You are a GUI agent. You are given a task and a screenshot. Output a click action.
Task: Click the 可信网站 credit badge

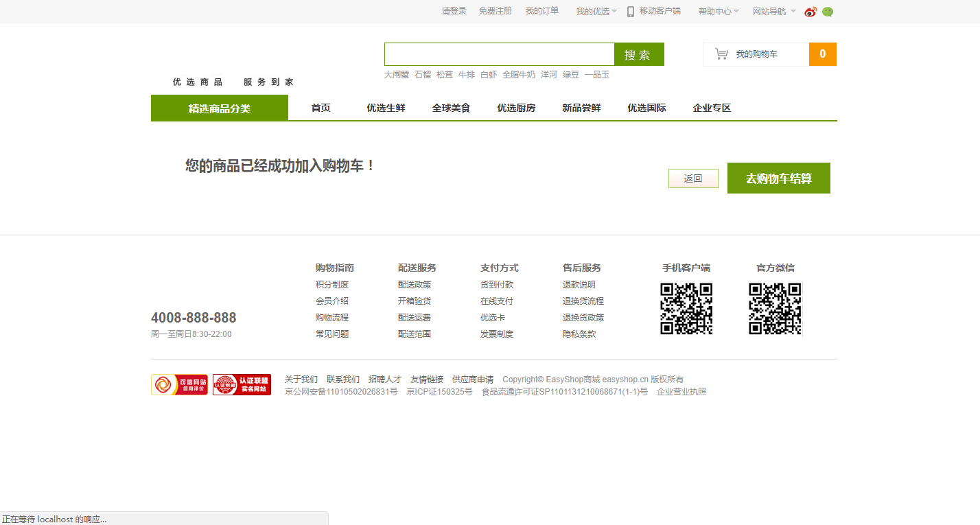(179, 384)
